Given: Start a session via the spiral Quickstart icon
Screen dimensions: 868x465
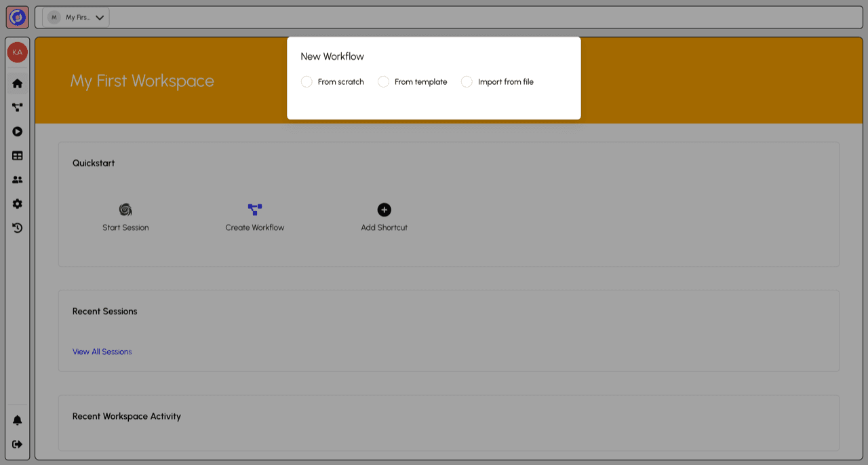Looking at the screenshot, I should click(x=125, y=210).
